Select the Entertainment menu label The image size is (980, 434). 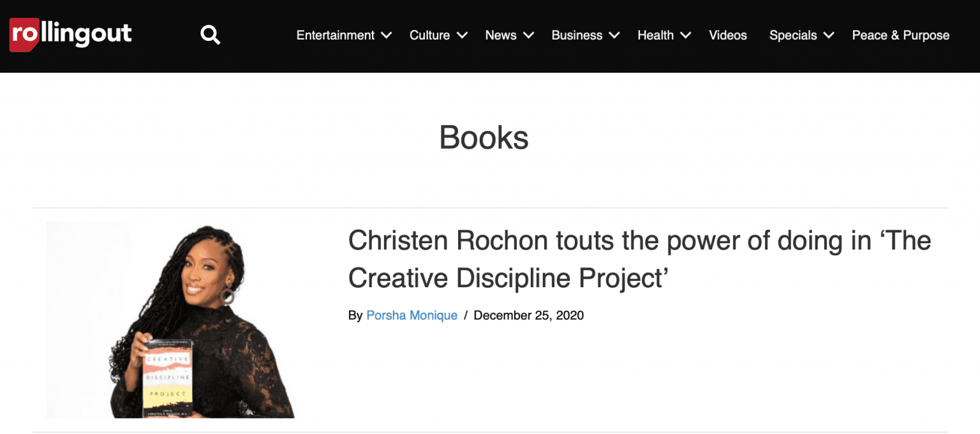[335, 36]
